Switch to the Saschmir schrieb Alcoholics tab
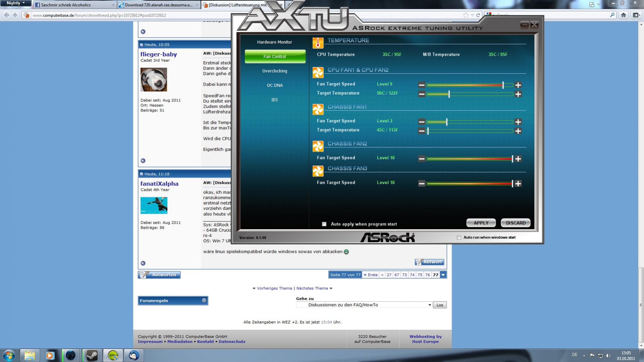 tap(75, 5)
